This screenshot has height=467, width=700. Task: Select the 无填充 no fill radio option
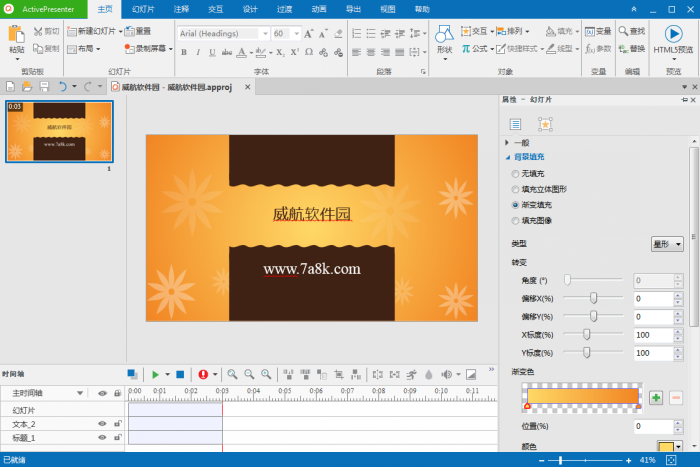(x=515, y=173)
